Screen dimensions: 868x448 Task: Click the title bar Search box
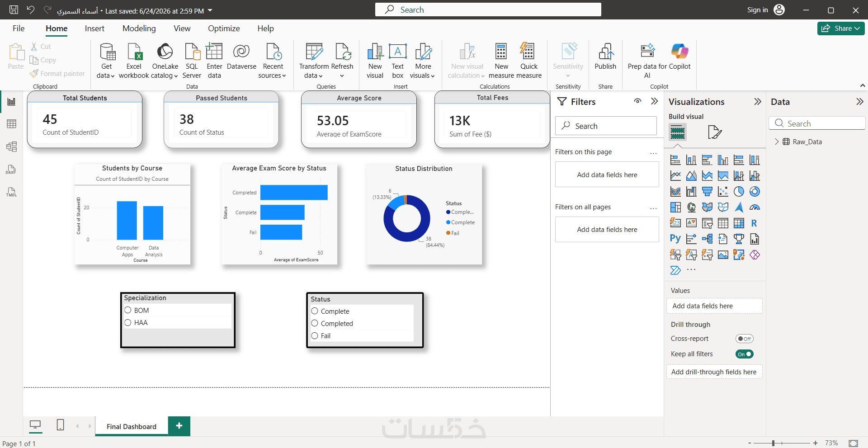(488, 9)
